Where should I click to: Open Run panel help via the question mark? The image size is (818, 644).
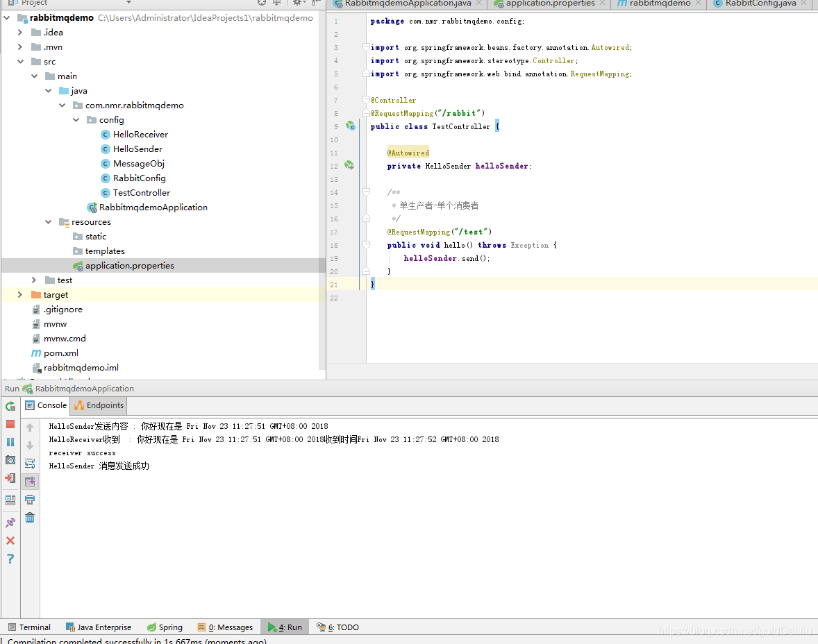click(x=10, y=559)
